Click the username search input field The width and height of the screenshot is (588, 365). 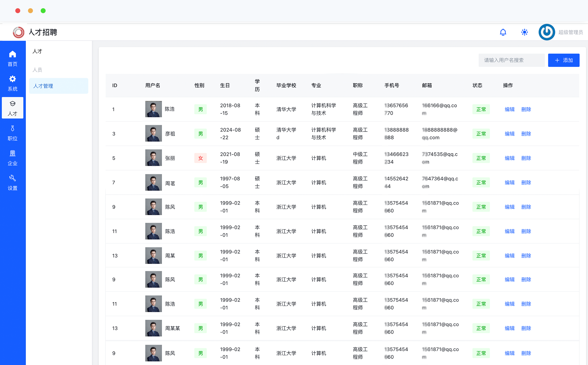point(511,60)
